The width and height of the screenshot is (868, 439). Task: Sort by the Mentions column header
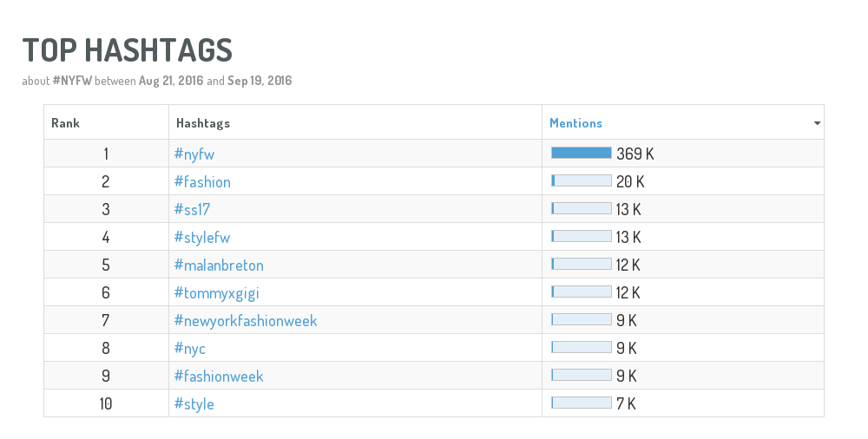[x=575, y=123]
